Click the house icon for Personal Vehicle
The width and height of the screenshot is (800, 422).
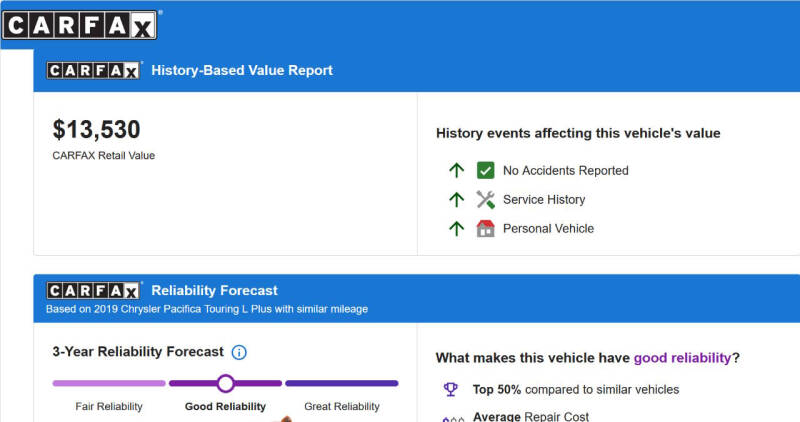(x=485, y=229)
